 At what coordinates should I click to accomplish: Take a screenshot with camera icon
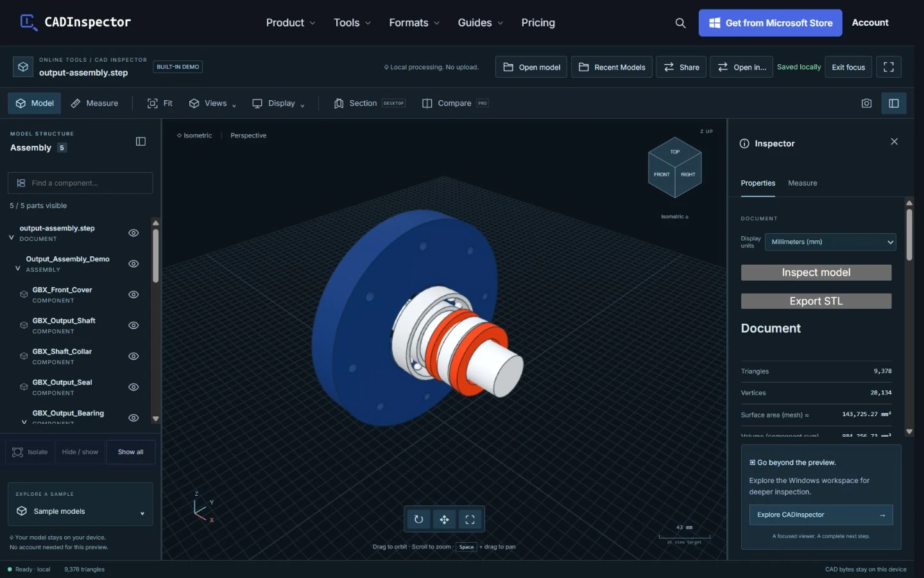pyautogui.click(x=866, y=103)
